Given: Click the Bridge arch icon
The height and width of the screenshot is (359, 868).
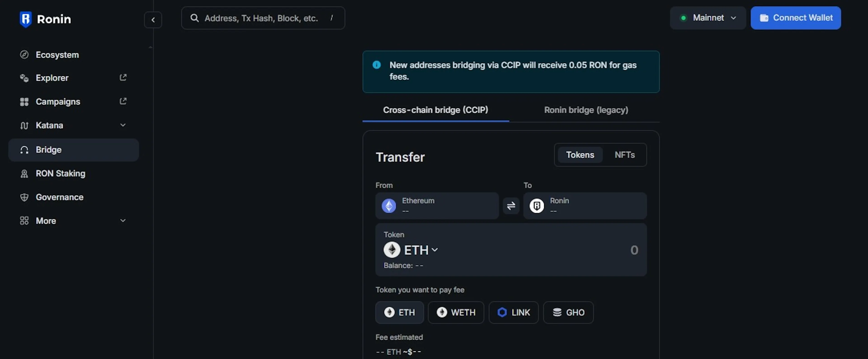Looking at the screenshot, I should point(24,150).
